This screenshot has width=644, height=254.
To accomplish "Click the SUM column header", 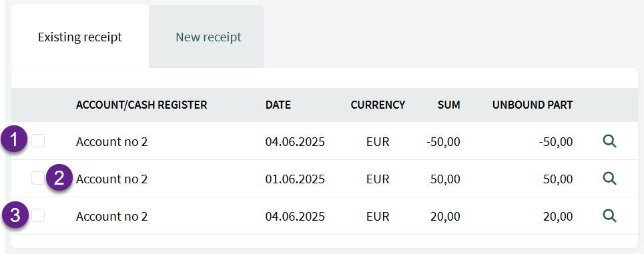I will 449,105.
